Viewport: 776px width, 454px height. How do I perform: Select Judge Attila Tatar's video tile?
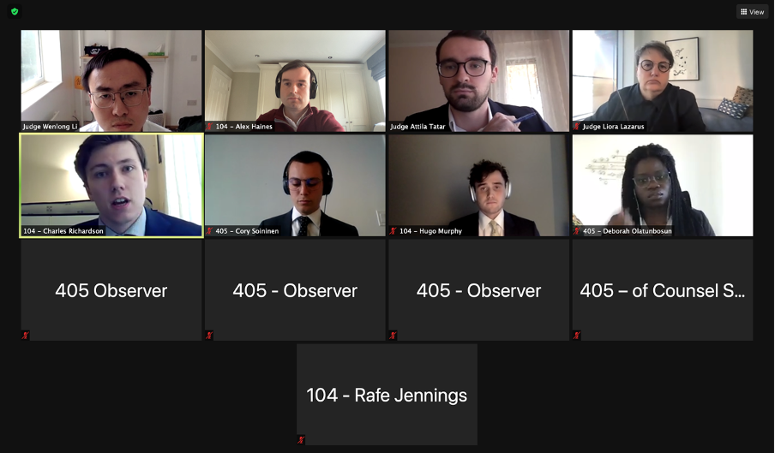pyautogui.click(x=479, y=81)
